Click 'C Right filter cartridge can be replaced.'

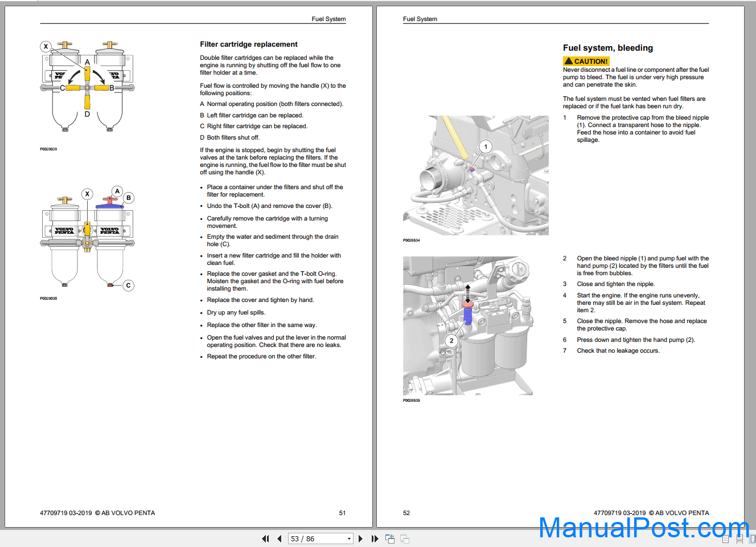pos(253,126)
